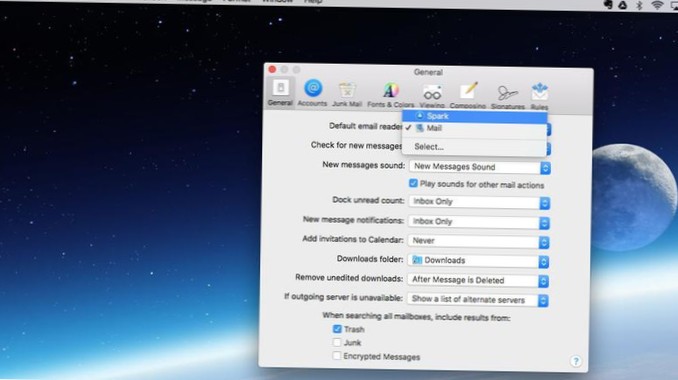Image resolution: width=678 pixels, height=380 pixels.
Task: Open Add invitations to Calendar dropdown
Action: [x=478, y=241]
